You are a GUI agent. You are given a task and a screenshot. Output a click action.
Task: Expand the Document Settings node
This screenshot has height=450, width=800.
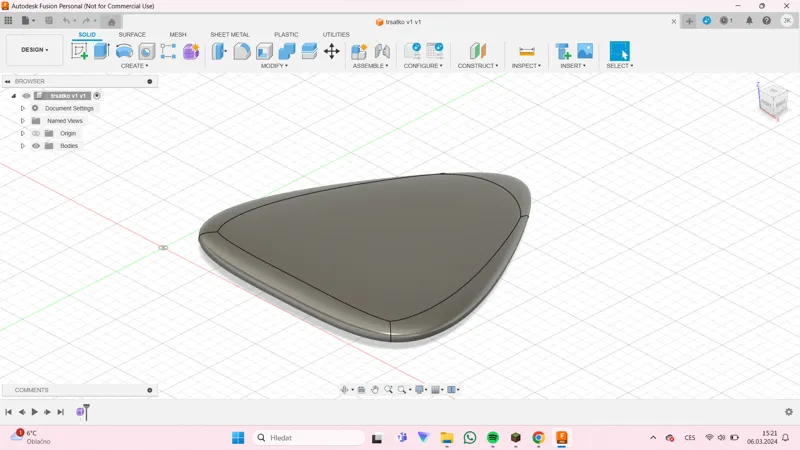[22, 108]
